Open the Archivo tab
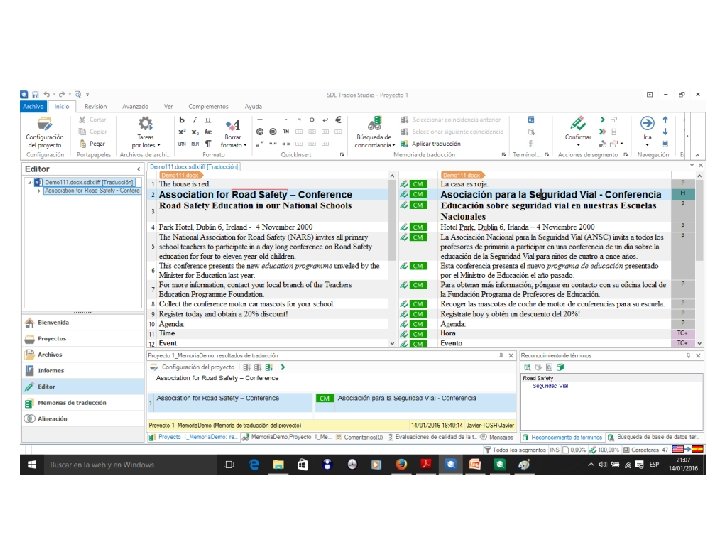The image size is (720, 540). (33, 106)
